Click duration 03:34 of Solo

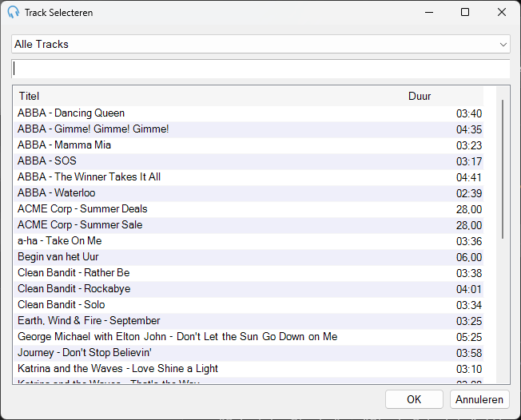[469, 306]
